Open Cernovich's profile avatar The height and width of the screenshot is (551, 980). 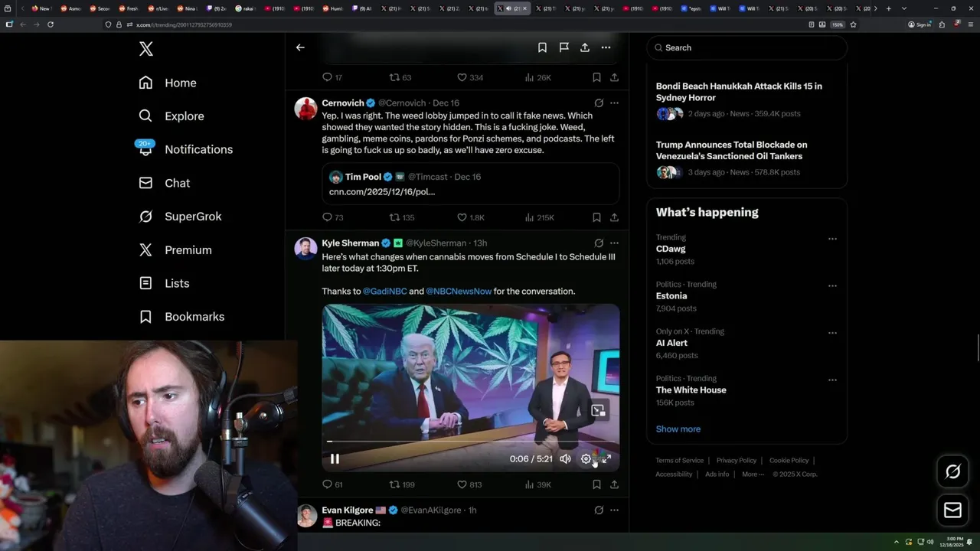coord(306,108)
